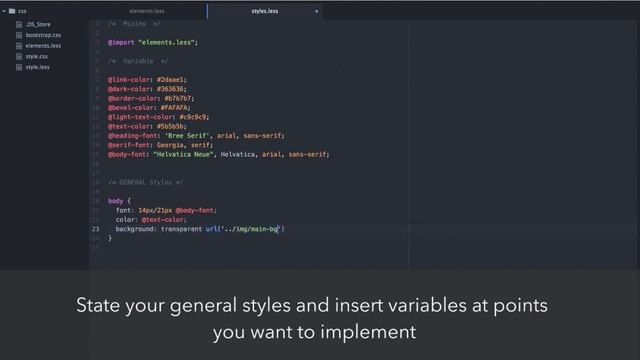Click the @import "elements.less" line

coord(153,42)
